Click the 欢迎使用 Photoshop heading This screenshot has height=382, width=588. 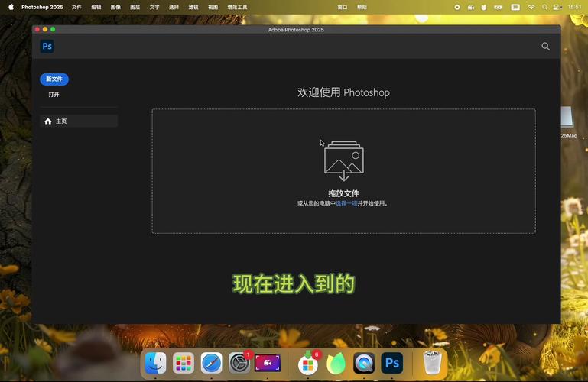tap(343, 92)
